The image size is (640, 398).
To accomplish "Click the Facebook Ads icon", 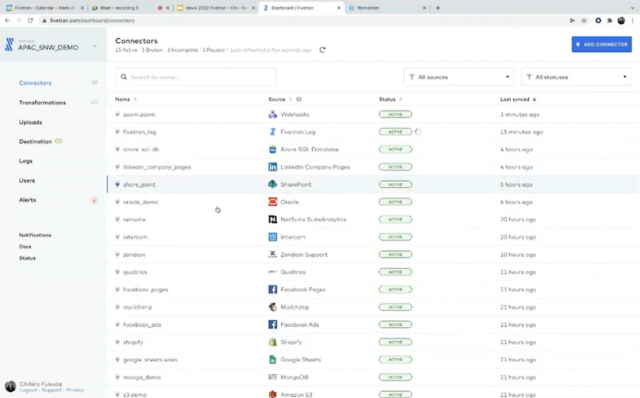I will tap(272, 325).
